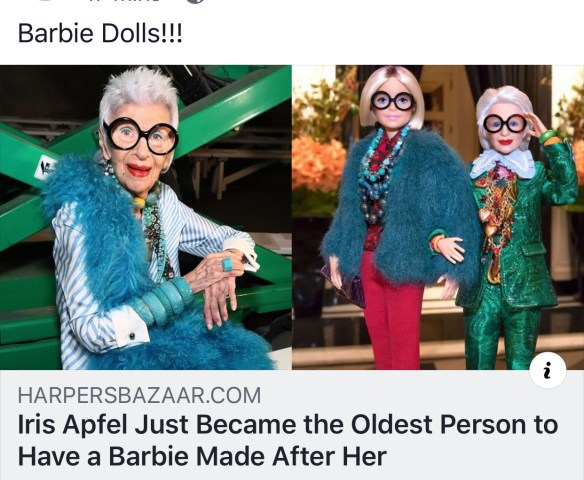Open the photo of the two Barbie dolls

[x=438, y=217]
